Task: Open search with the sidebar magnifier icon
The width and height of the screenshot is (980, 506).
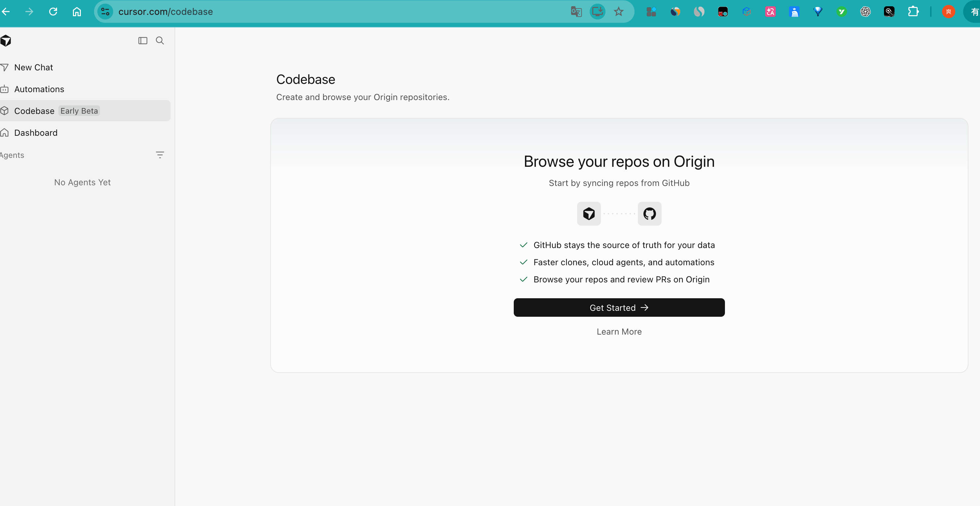Action: click(x=160, y=40)
